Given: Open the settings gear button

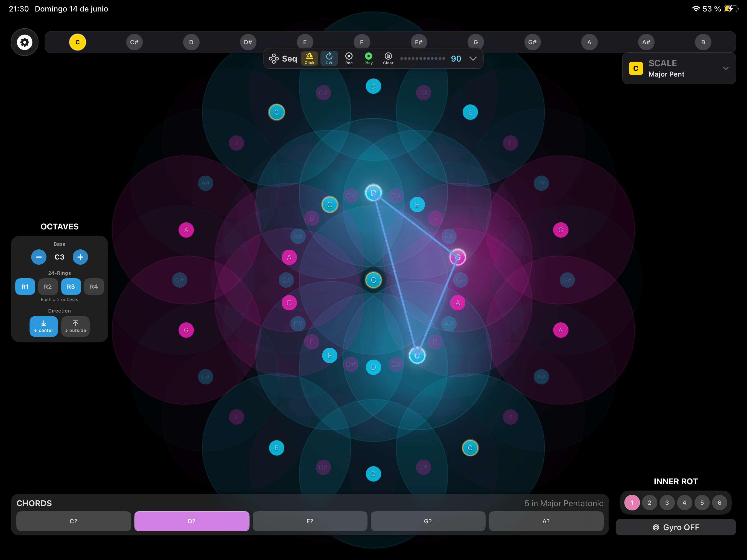Looking at the screenshot, I should [x=25, y=42].
